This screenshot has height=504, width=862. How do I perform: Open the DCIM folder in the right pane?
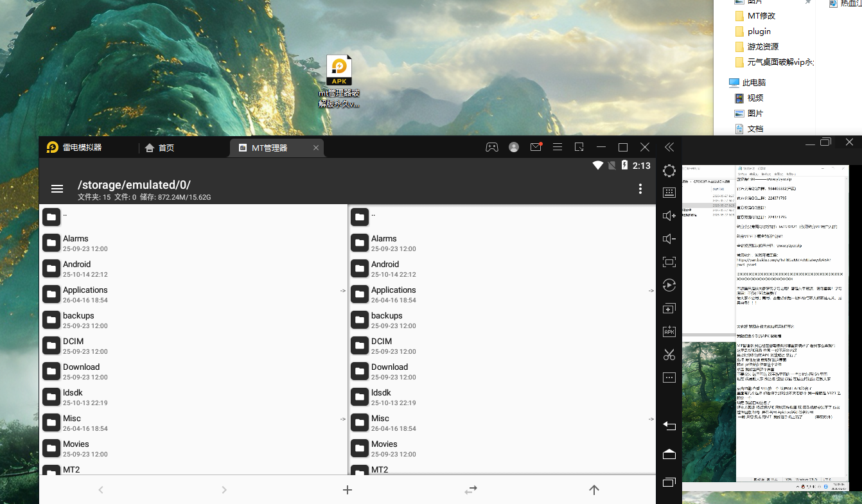tap(502, 345)
